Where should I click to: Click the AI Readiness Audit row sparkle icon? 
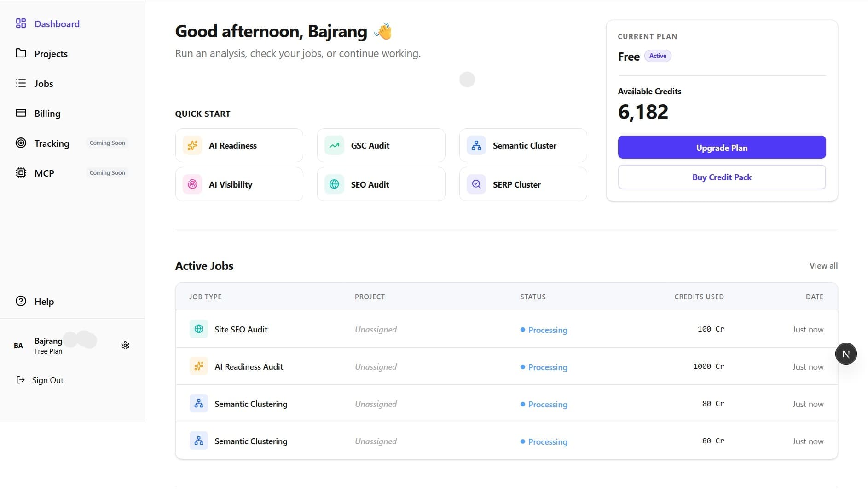tap(199, 366)
